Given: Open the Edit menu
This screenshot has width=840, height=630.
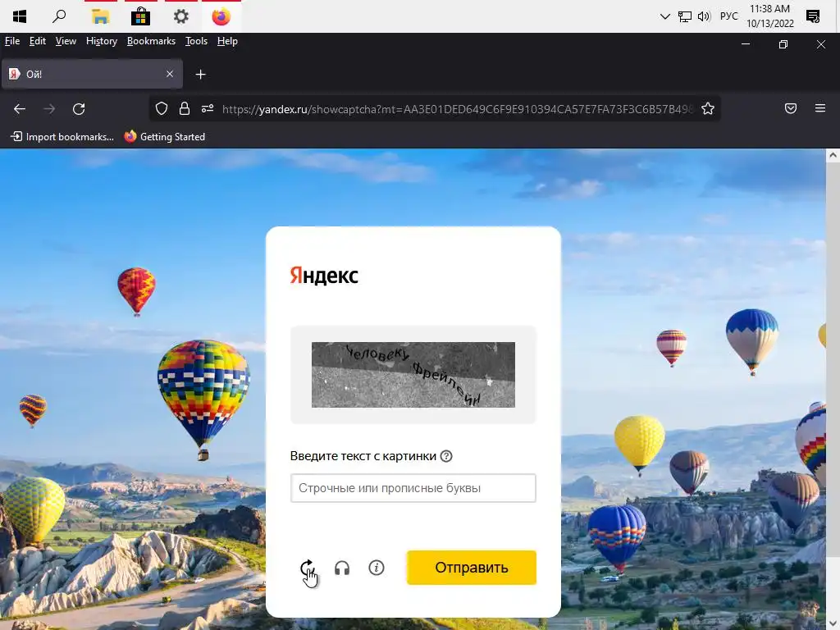Looking at the screenshot, I should click(x=38, y=41).
